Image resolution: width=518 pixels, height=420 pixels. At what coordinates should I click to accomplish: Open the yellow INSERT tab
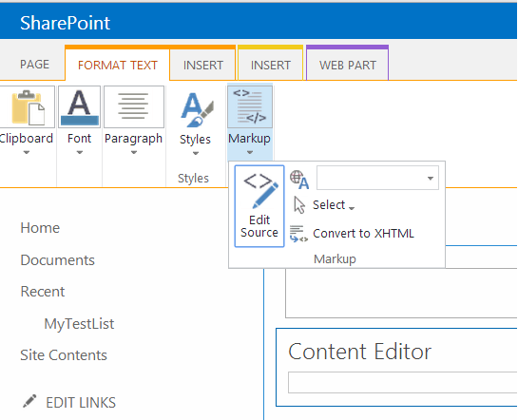271,65
